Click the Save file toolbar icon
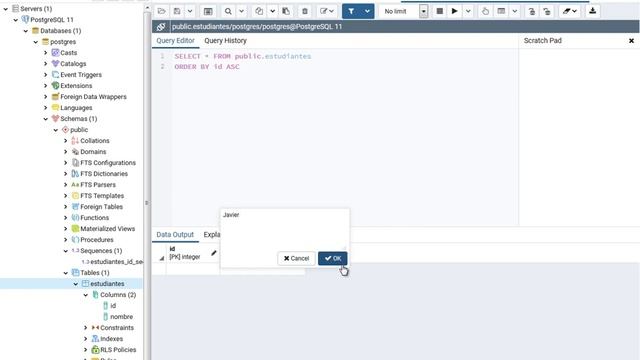 [x=177, y=11]
